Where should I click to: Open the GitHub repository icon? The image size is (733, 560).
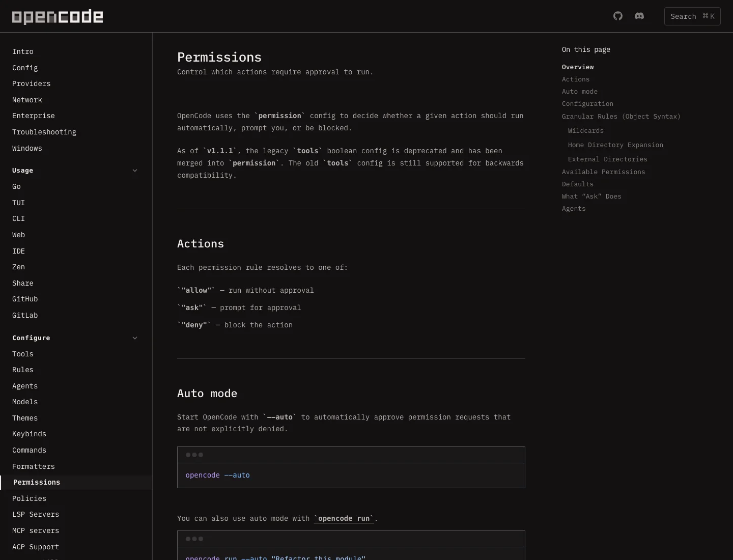(x=618, y=16)
